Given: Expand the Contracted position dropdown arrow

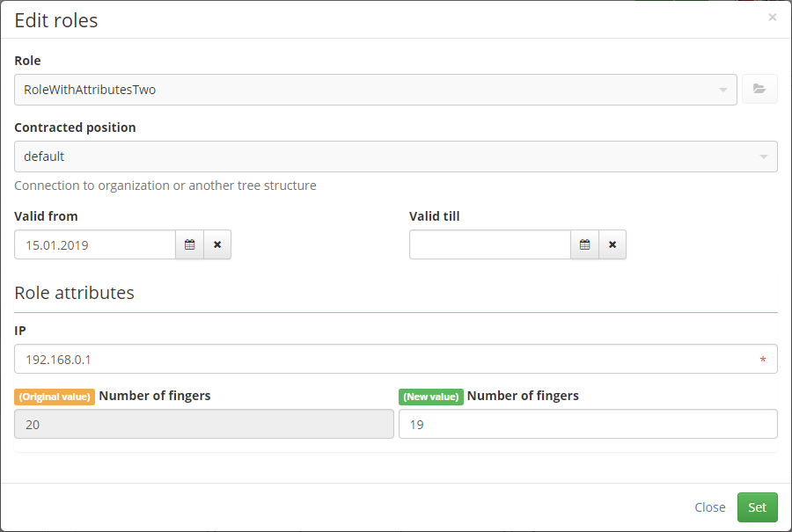Looking at the screenshot, I should [x=764, y=157].
